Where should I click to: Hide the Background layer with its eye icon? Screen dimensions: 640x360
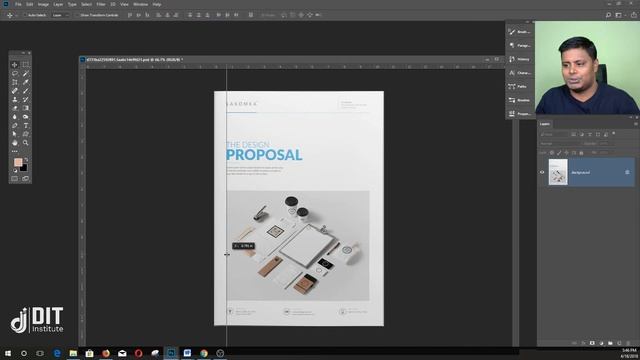[x=542, y=172]
